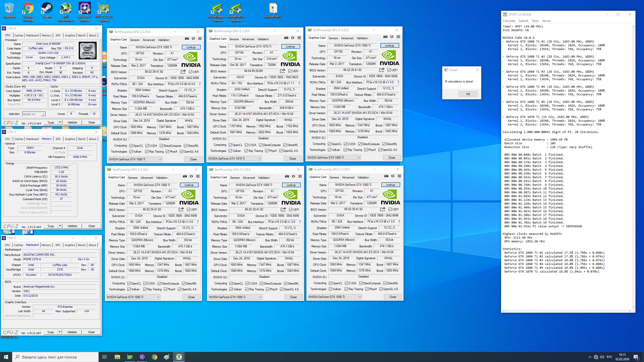Click the camera icon in top-right GPU-Z window

coord(385,37)
